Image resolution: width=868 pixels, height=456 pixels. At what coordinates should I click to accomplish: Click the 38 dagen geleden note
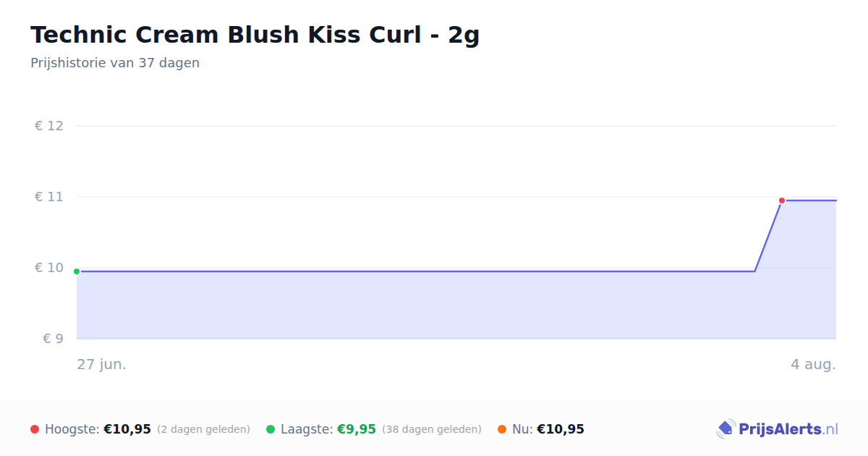(x=432, y=429)
